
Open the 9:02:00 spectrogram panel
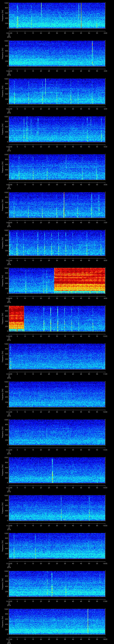coord(57,53)
